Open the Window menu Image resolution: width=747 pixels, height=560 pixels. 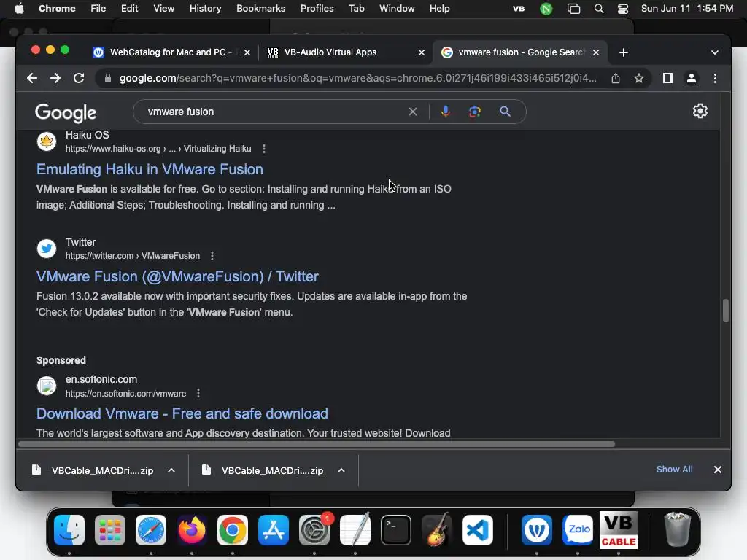click(397, 8)
